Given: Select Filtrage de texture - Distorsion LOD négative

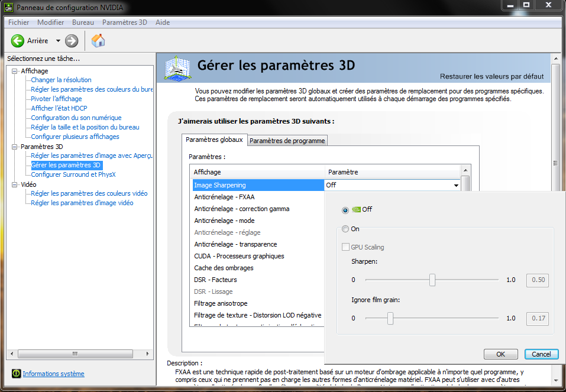Looking at the screenshot, I should (x=258, y=315).
